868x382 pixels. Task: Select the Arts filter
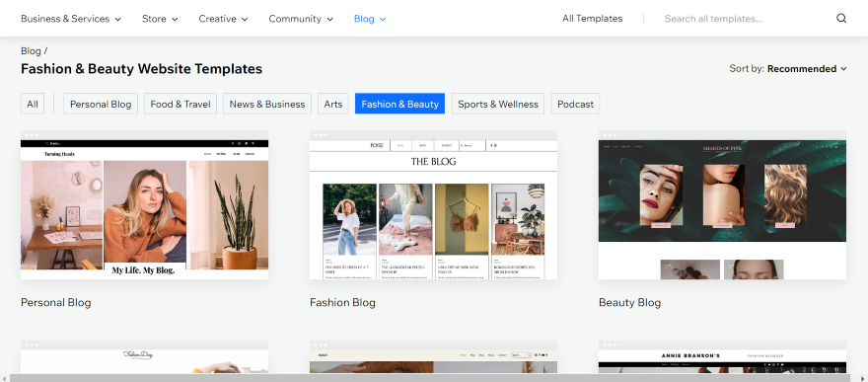click(x=333, y=104)
